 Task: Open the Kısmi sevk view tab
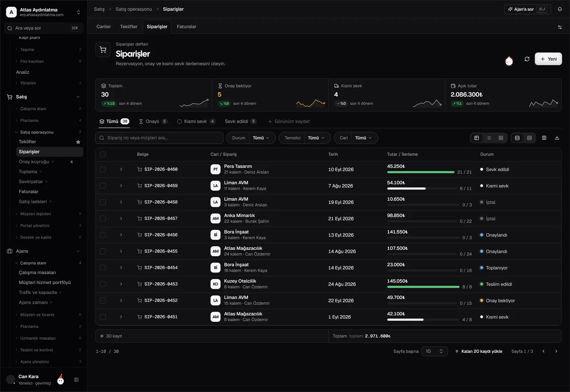click(x=196, y=122)
